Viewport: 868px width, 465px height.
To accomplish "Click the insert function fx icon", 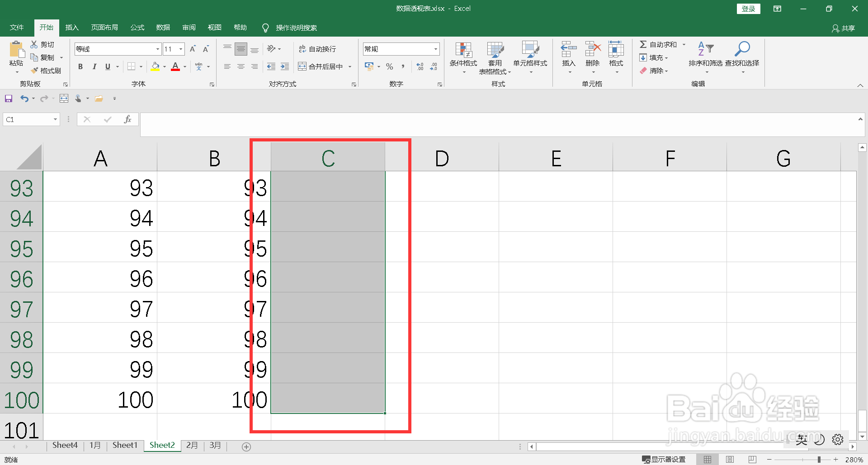I will click(x=127, y=119).
